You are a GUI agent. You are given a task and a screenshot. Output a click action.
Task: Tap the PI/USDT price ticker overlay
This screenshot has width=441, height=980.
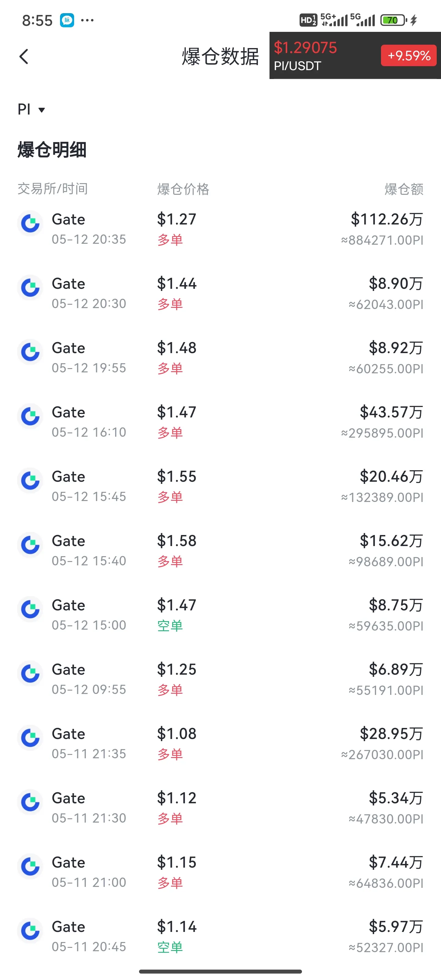355,55
